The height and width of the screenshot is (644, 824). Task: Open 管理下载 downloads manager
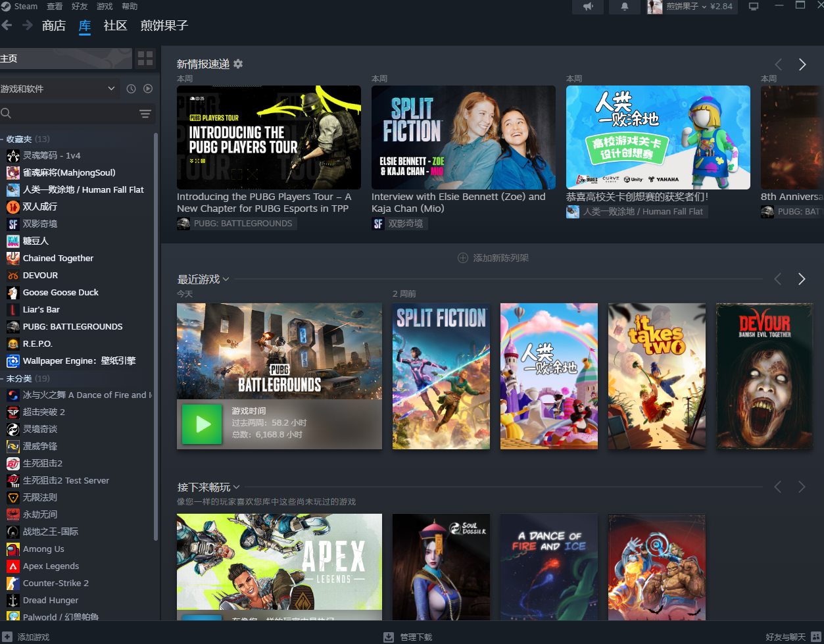(416, 637)
